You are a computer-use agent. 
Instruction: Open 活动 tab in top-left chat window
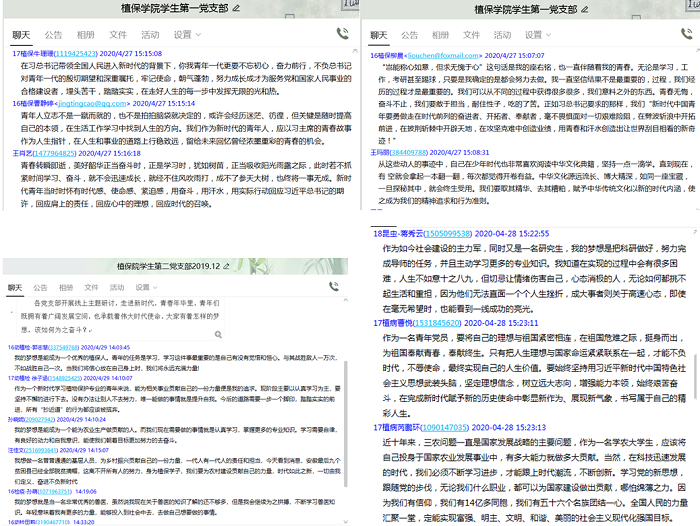click(x=148, y=34)
